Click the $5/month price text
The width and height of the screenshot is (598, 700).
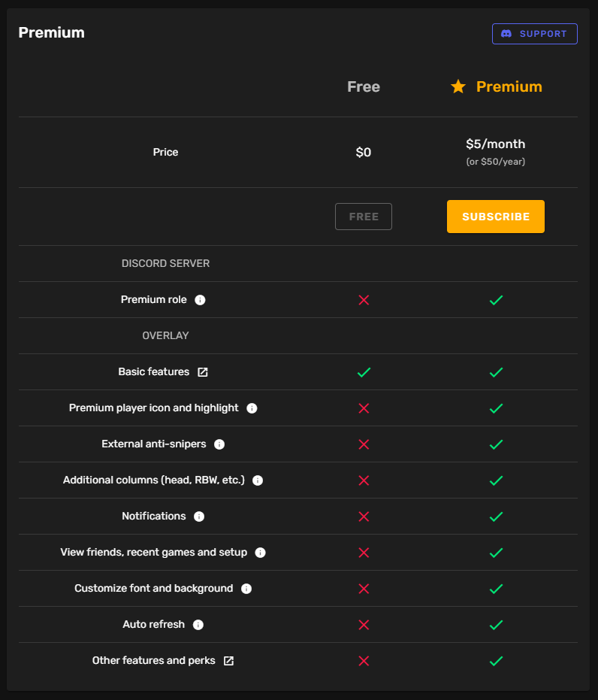495,144
